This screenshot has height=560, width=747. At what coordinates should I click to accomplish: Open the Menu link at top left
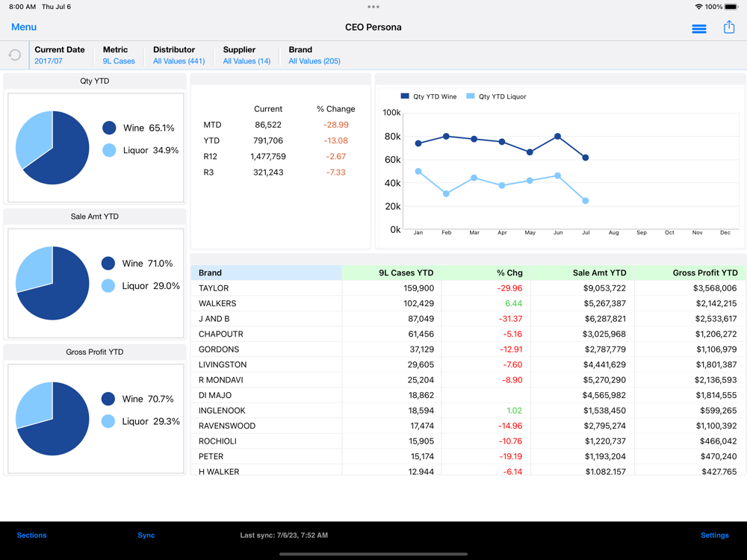[x=24, y=27]
